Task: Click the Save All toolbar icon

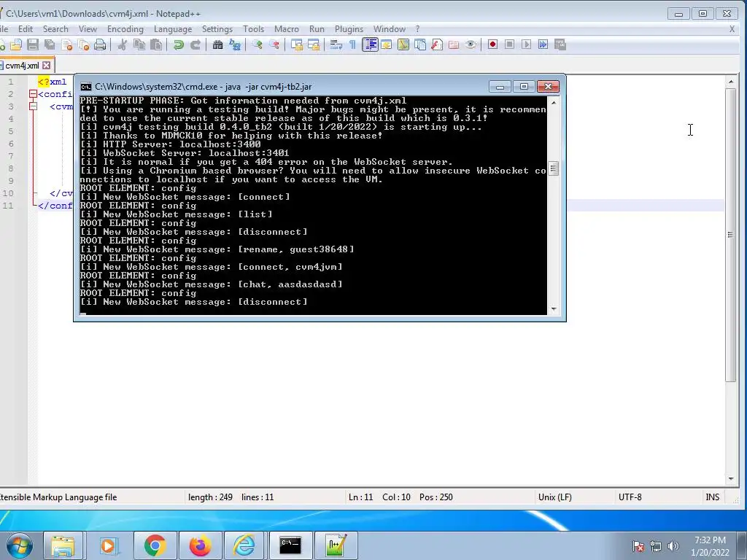Action: tap(50, 44)
